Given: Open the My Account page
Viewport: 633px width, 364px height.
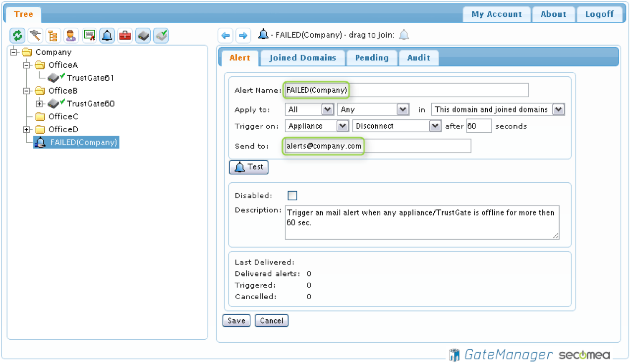Looking at the screenshot, I should coord(497,14).
